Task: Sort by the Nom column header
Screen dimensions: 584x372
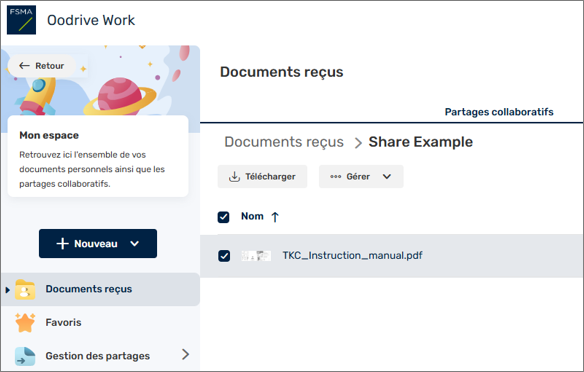Action: point(252,216)
